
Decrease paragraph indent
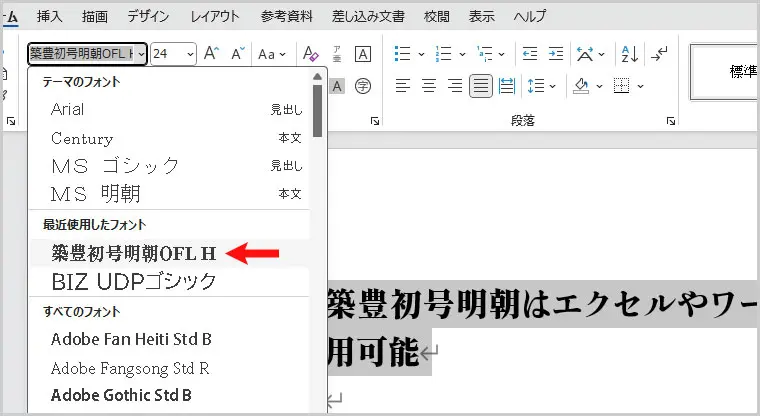pos(530,54)
